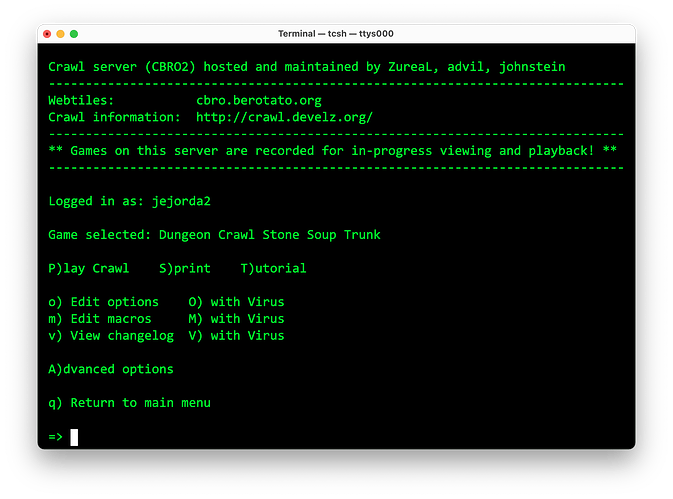Click the window title 'Terminal — tcsh — ttys000'
This screenshot has width=673, height=499.
(x=336, y=33)
